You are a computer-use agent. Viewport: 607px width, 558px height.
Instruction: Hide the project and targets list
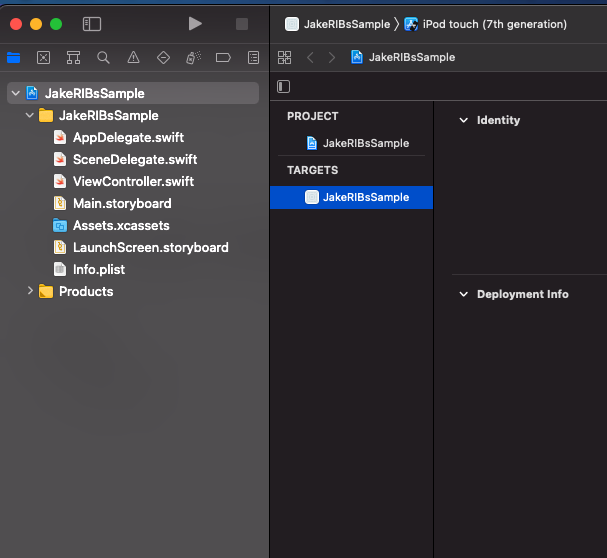[x=283, y=86]
